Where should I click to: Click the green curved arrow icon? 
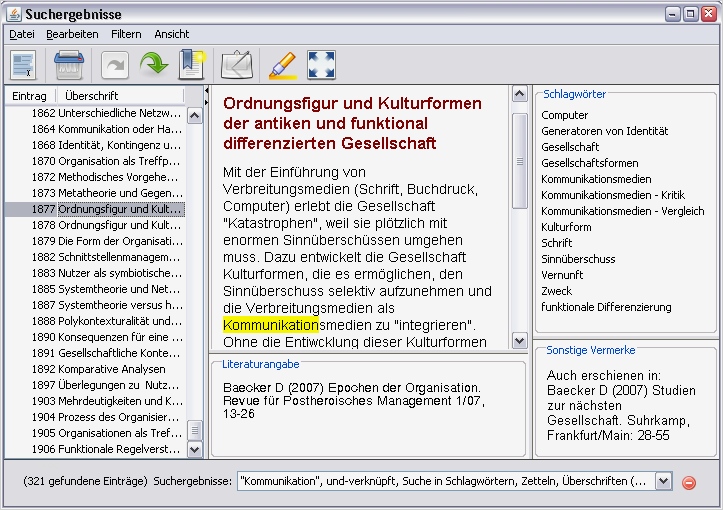click(x=154, y=65)
